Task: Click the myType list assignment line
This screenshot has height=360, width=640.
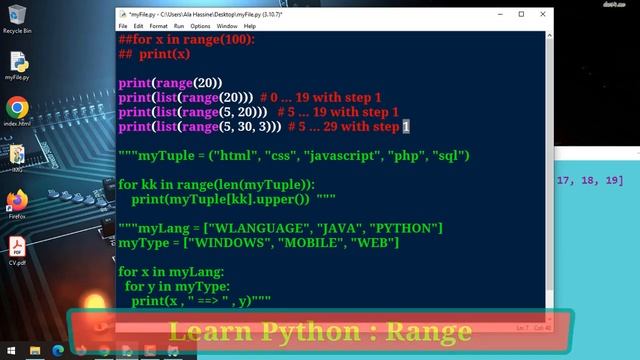Action: click(259, 243)
